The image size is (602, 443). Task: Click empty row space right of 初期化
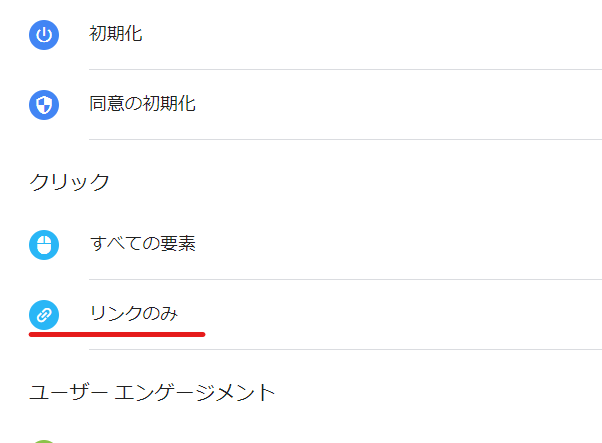400,35
